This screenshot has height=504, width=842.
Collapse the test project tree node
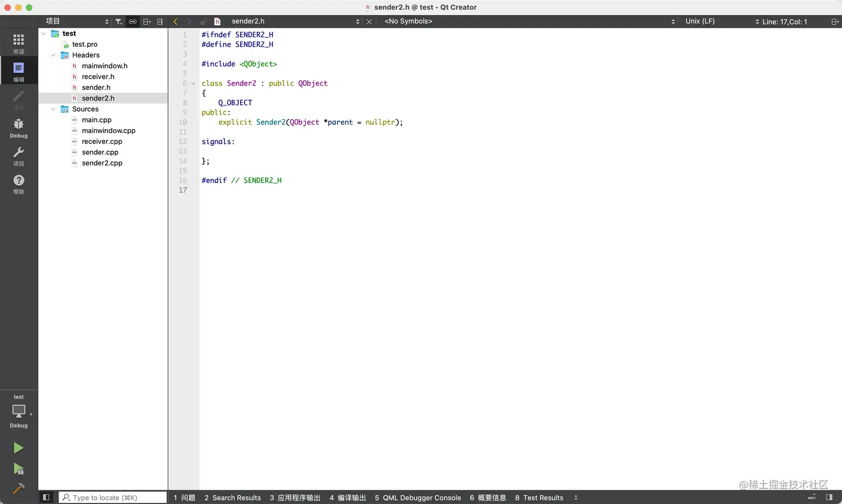pos(43,33)
